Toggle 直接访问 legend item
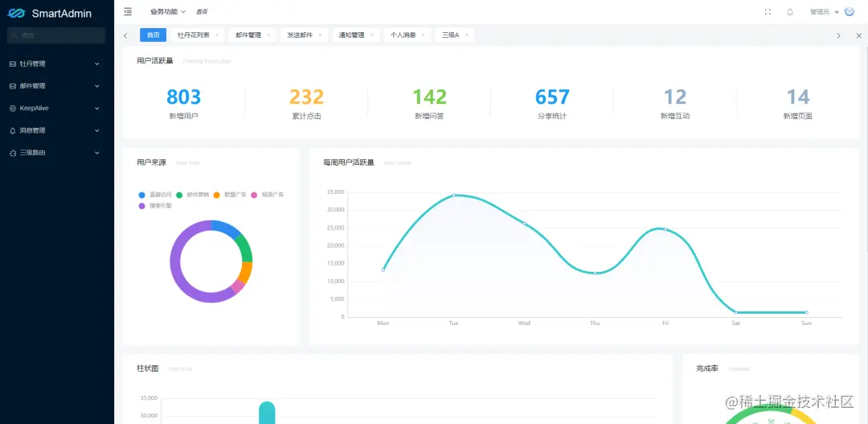The width and height of the screenshot is (868, 424). click(155, 195)
